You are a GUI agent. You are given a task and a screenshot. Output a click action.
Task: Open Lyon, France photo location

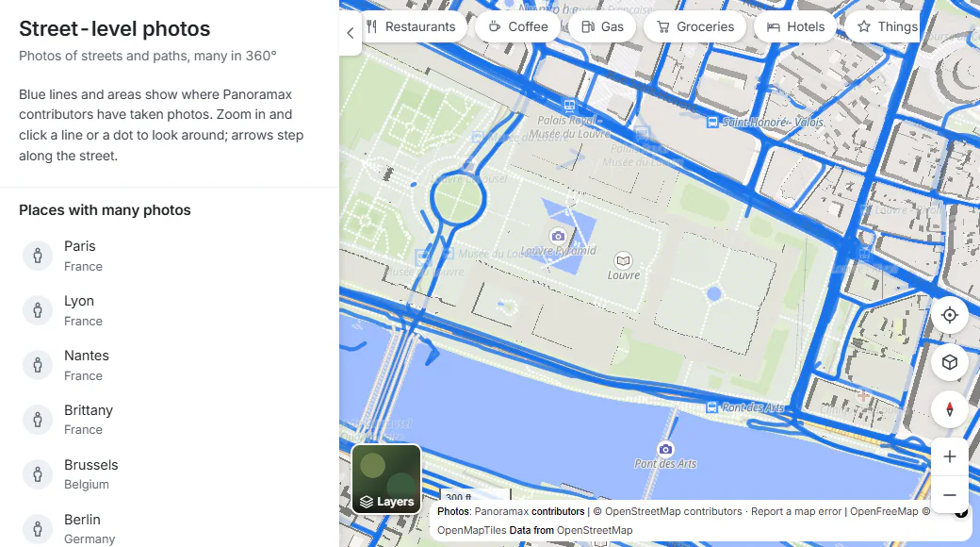coord(170,309)
